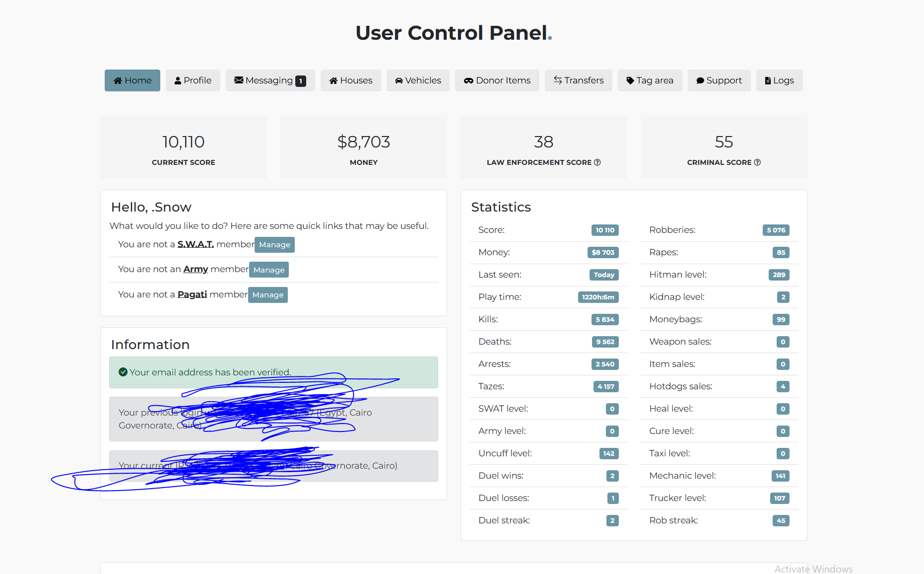
Task: Click the Kidnap level badge 2
Action: click(783, 297)
